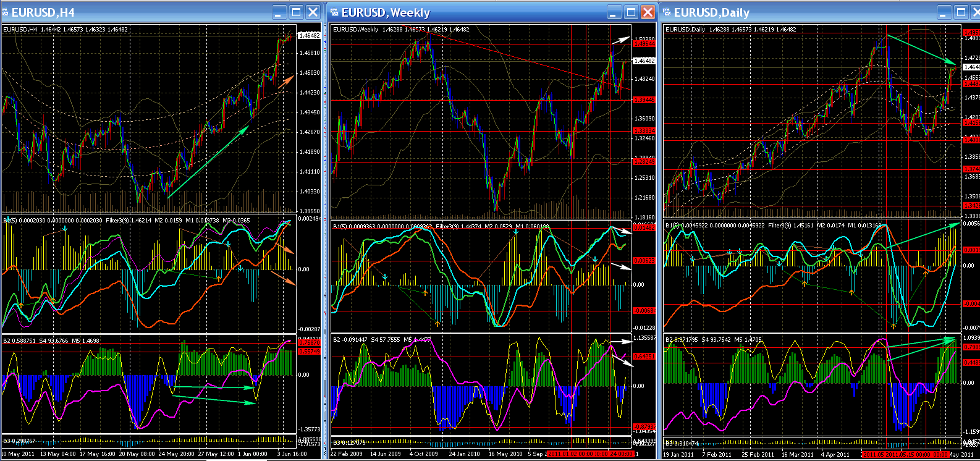Click the B2 0.971795 indicator label in Daily window
The height and width of the screenshot is (461, 980).
tap(683, 340)
